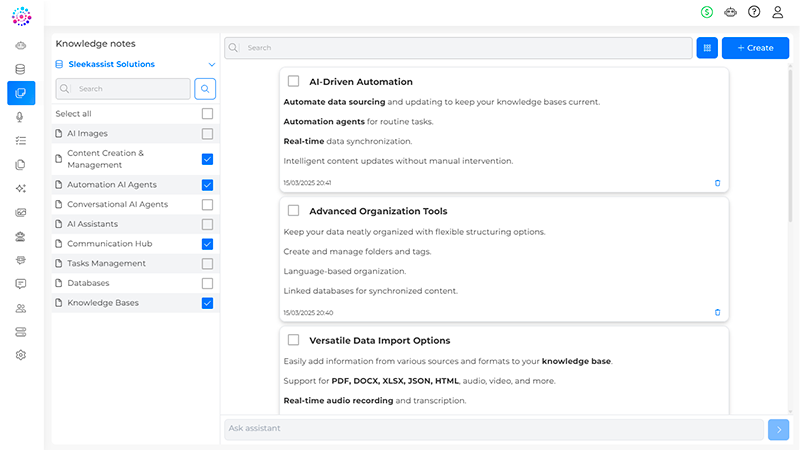This screenshot has height=450, width=800.
Task: Check the Select all checkbox
Action: pos(207,114)
